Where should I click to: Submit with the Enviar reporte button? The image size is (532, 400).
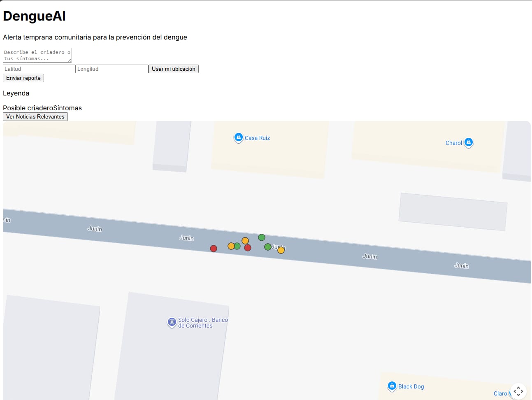pyautogui.click(x=23, y=78)
